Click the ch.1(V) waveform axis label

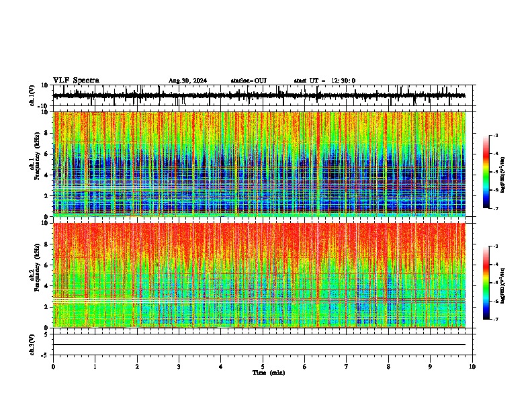(32, 95)
